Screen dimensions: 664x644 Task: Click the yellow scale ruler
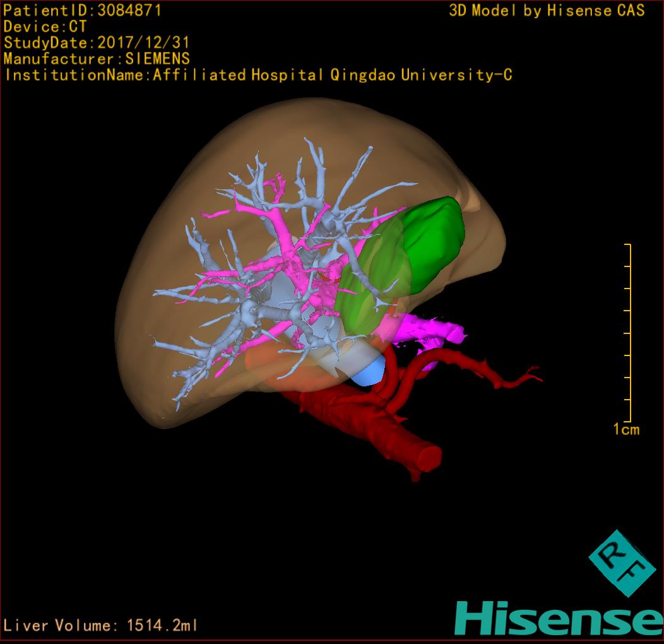(x=628, y=333)
